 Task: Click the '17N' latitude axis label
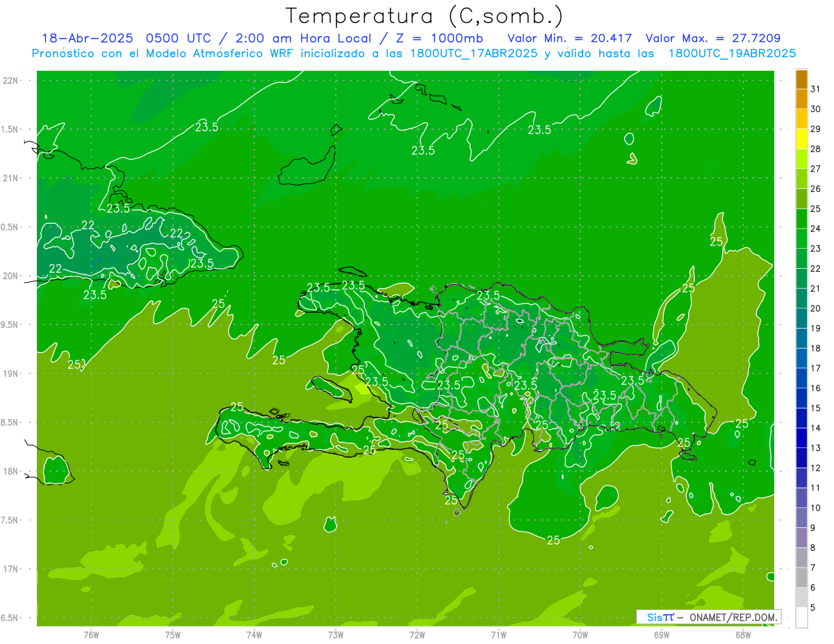pos(11,569)
